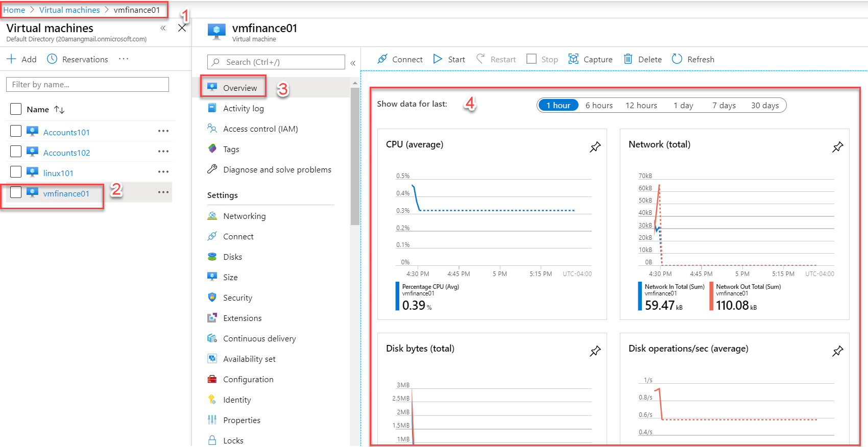Pin the Disk operations/sec chart

[838, 351]
